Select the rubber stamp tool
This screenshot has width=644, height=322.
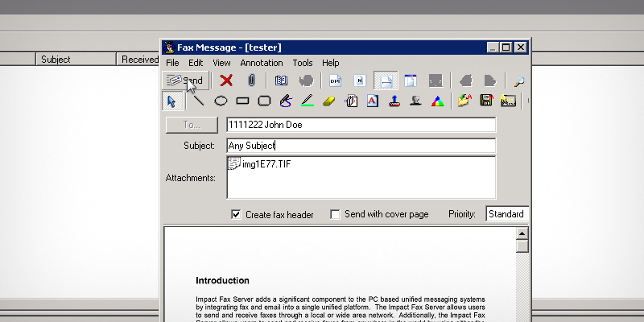click(x=394, y=101)
